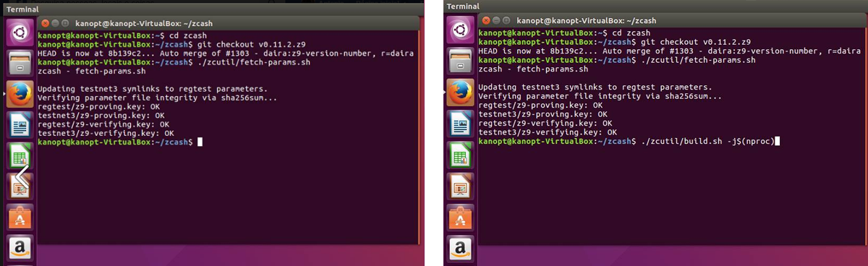Click 'regtest/z9-verifying.key: OK' in right terminal

click(544, 124)
